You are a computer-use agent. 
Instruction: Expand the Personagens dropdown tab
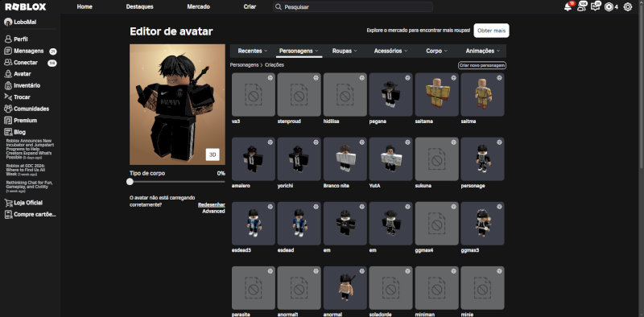click(x=299, y=51)
